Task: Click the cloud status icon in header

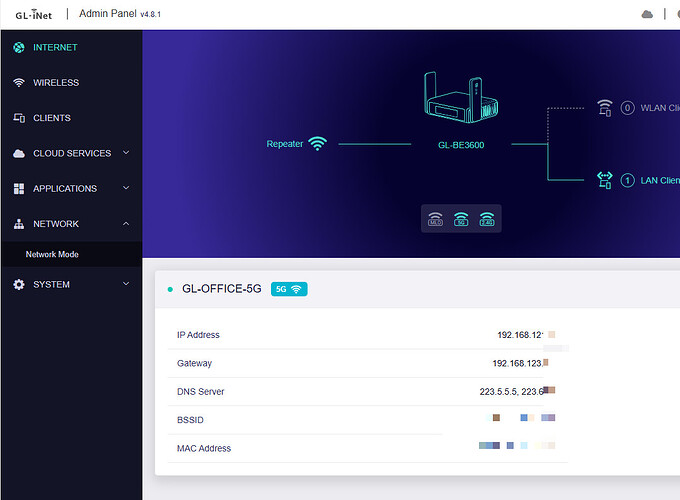Action: tap(647, 14)
